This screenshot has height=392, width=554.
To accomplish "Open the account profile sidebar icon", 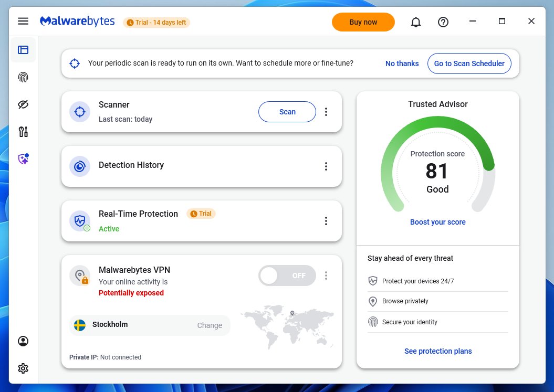I will [23, 341].
